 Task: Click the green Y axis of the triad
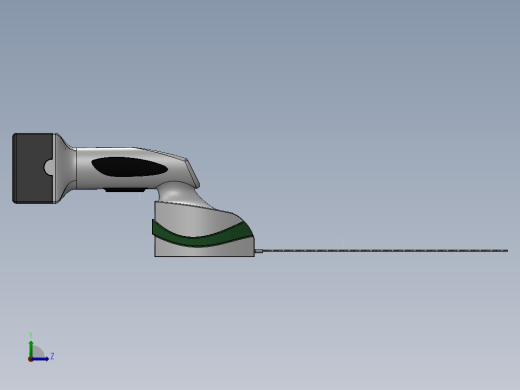tap(31, 349)
